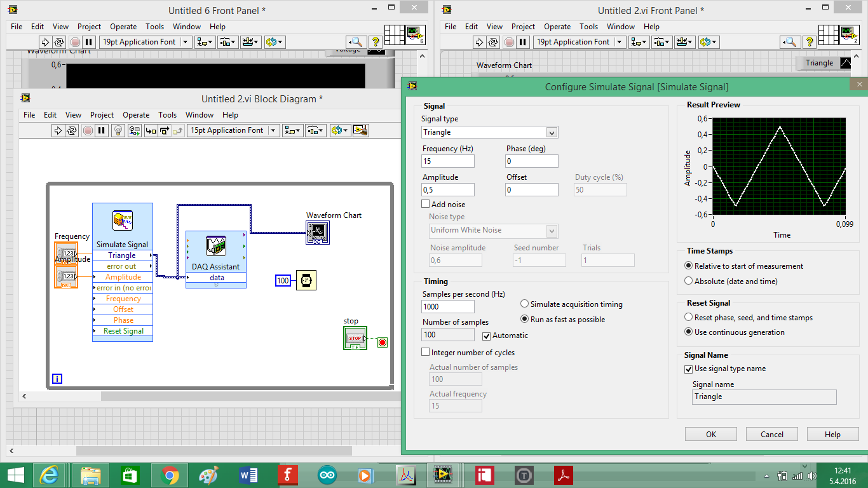This screenshot has height=488, width=868.
Task: Open Distribute Objects dropdown in Block Diagram
Action: (x=316, y=130)
